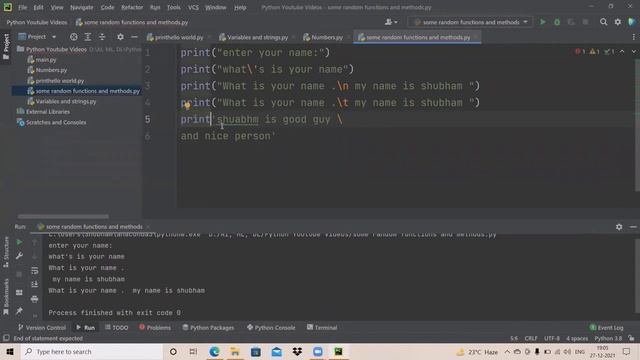The image size is (640, 360).
Task: Run the current configuration with the green play button
Action: coord(542,22)
